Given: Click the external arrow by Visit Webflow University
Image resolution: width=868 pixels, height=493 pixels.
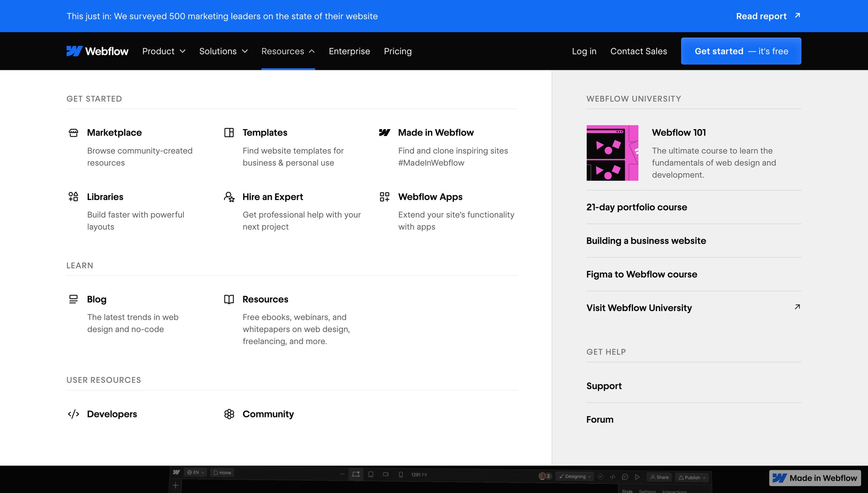Looking at the screenshot, I should tap(797, 307).
